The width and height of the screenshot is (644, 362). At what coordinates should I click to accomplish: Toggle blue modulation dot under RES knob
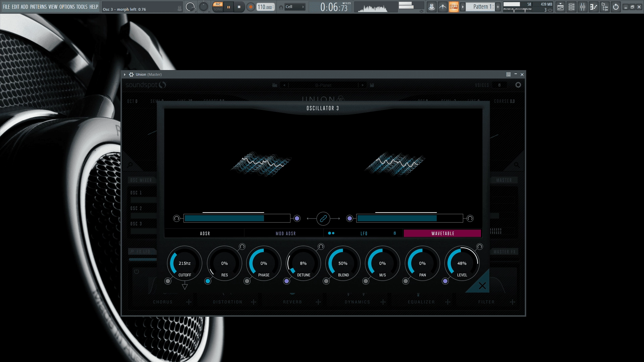(x=208, y=281)
